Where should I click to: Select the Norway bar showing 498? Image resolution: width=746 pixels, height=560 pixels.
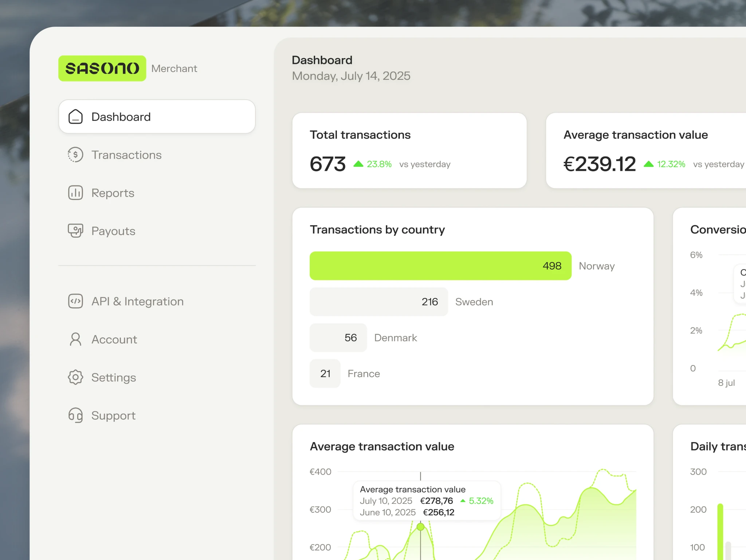point(440,266)
